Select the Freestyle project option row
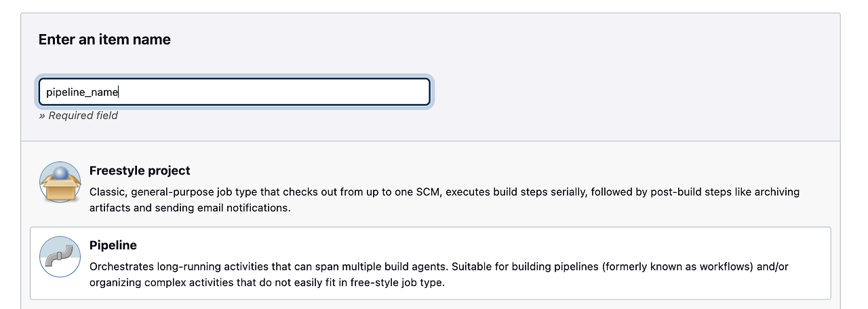The image size is (868, 309). [x=431, y=189]
